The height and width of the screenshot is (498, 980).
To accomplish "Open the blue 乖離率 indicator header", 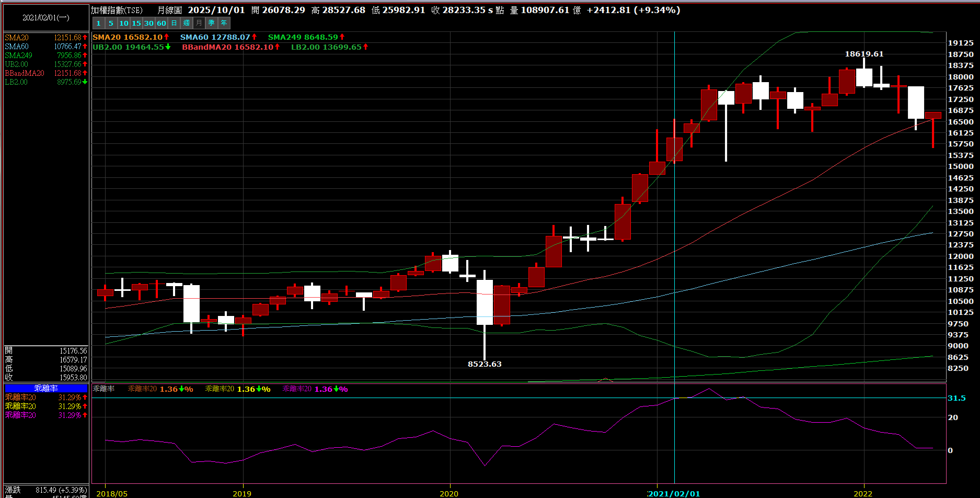I will [x=46, y=388].
